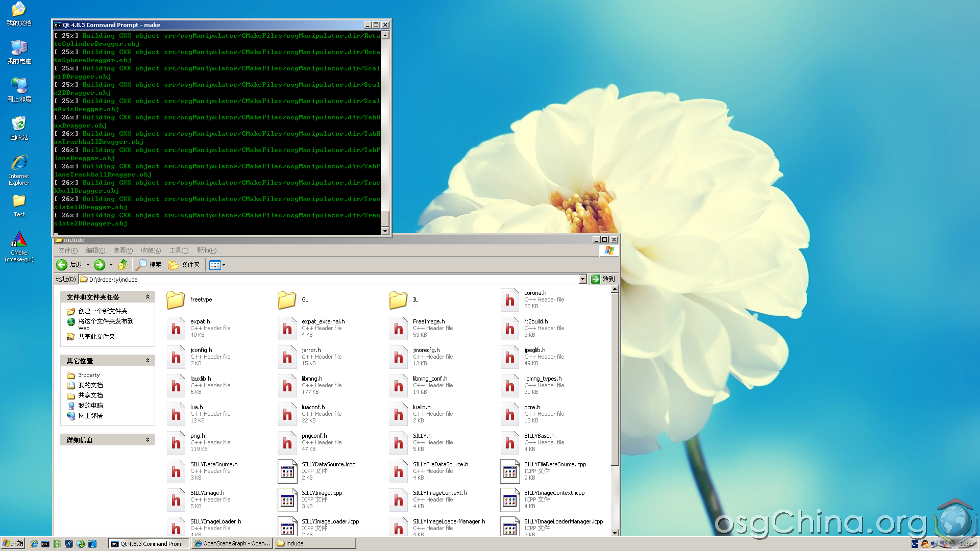Open the Views dropdown arrow
The width and height of the screenshot is (980, 551).
[224, 265]
